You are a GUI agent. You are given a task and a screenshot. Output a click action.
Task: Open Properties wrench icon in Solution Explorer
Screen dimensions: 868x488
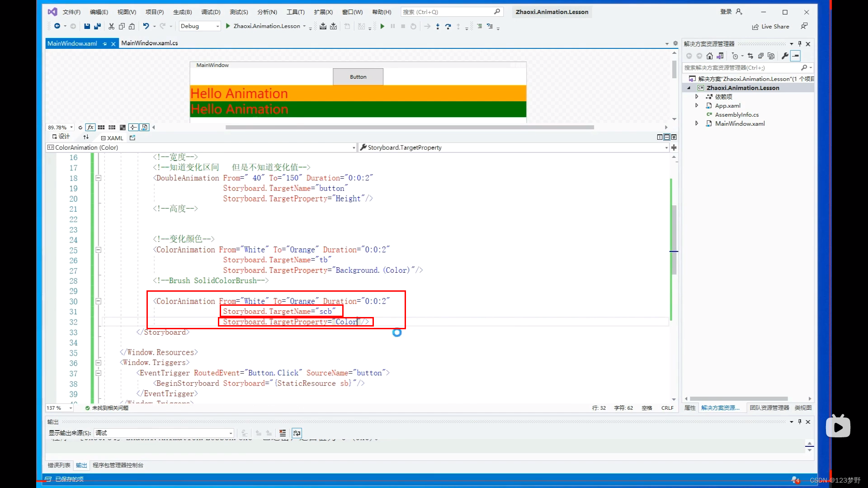pyautogui.click(x=785, y=56)
